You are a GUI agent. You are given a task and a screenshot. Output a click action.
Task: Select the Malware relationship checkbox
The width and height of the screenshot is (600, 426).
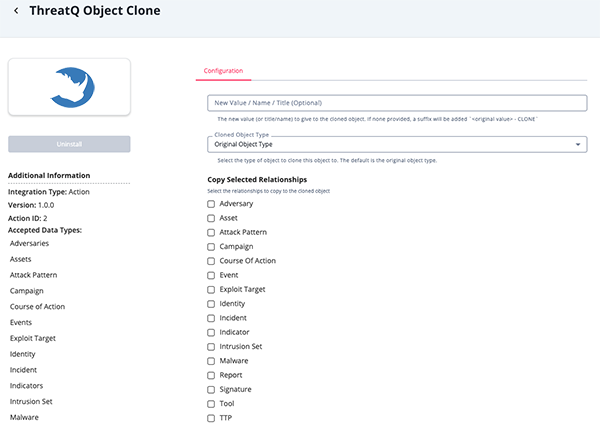[211, 361]
